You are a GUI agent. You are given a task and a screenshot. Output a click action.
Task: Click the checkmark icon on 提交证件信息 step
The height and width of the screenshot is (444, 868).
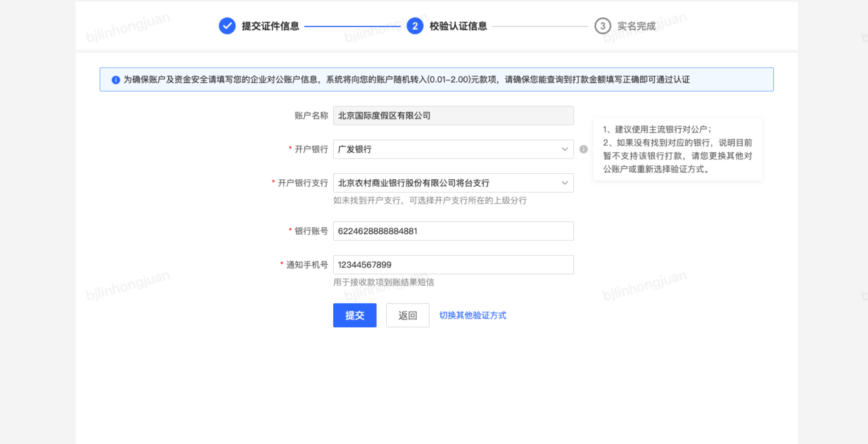click(x=226, y=26)
